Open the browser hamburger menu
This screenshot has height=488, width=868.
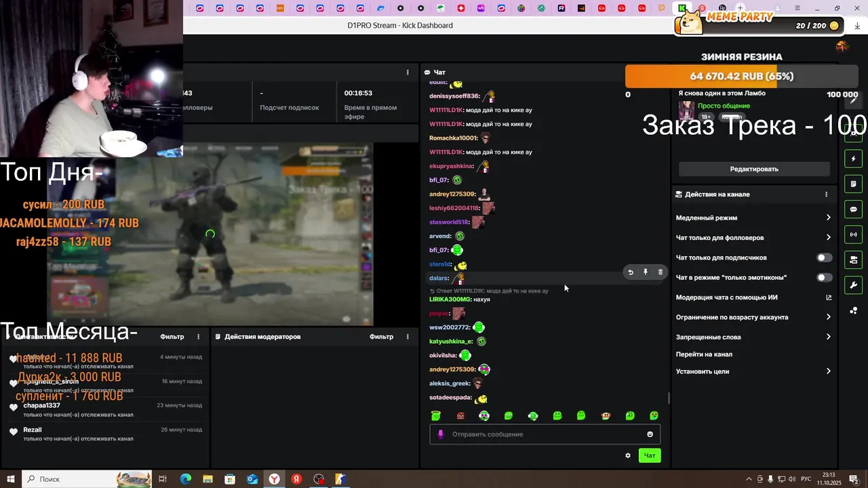(x=799, y=8)
